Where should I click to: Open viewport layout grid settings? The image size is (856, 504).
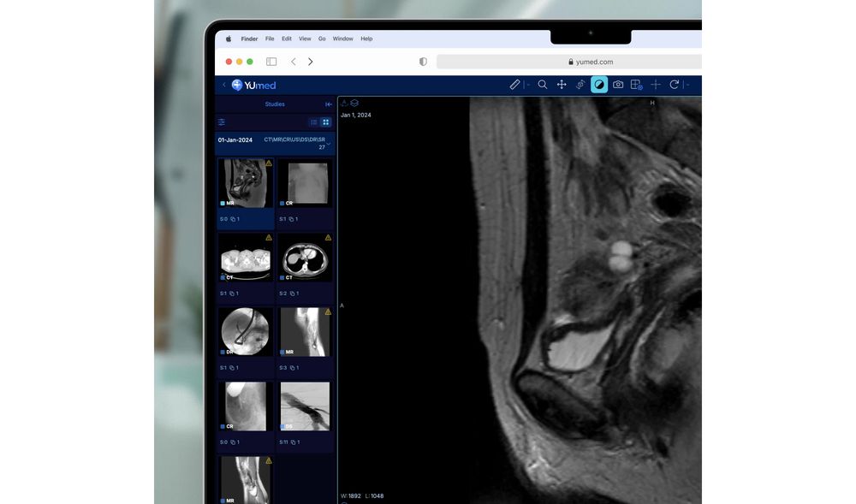coord(636,85)
